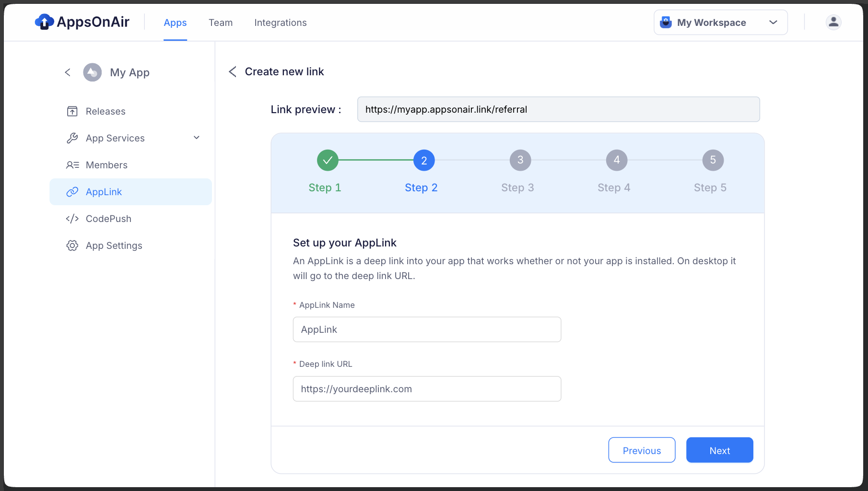Click the Step 1 label

click(x=325, y=187)
